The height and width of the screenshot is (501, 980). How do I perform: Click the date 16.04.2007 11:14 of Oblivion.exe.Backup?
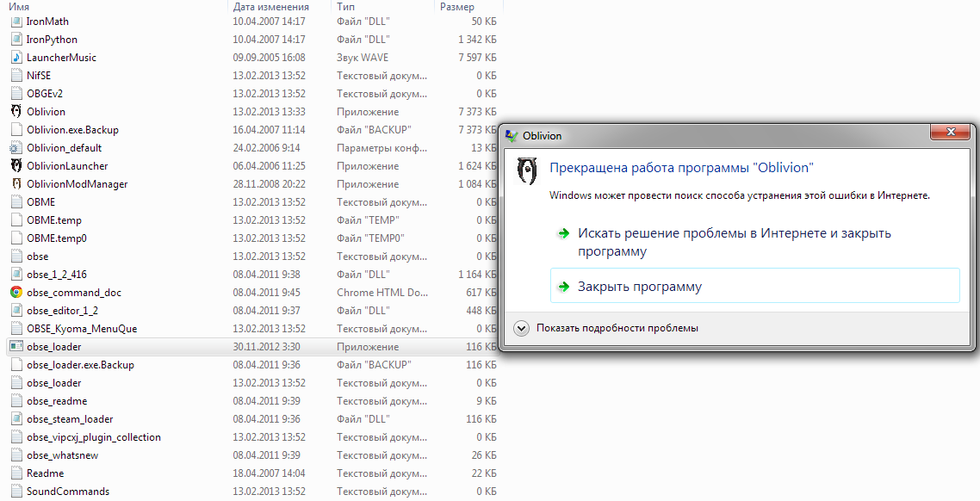coord(270,129)
